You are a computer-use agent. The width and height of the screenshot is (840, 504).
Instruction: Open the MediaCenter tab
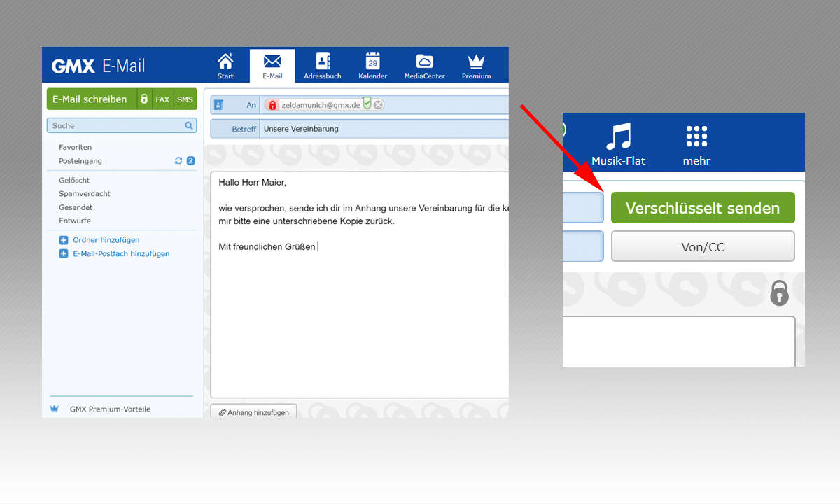click(x=424, y=66)
